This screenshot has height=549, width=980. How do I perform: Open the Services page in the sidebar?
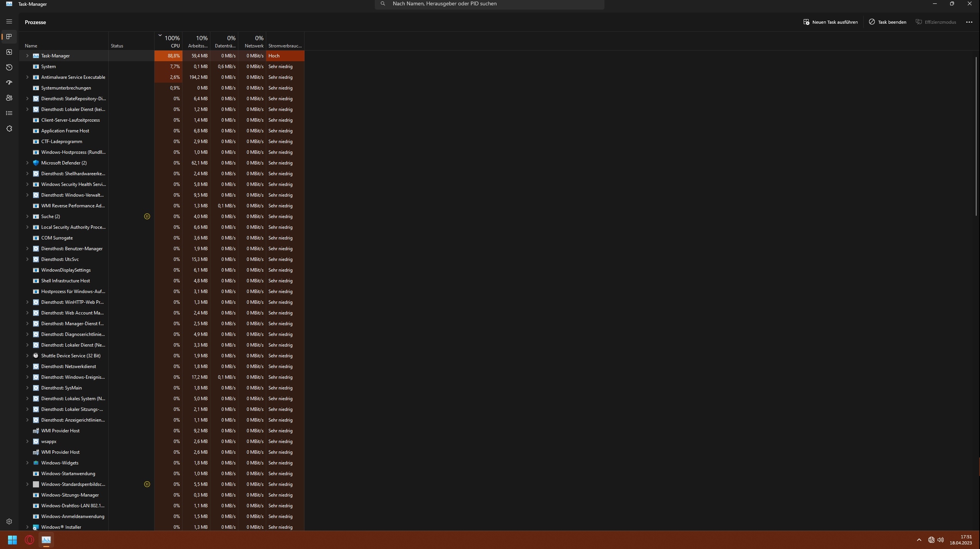9,129
